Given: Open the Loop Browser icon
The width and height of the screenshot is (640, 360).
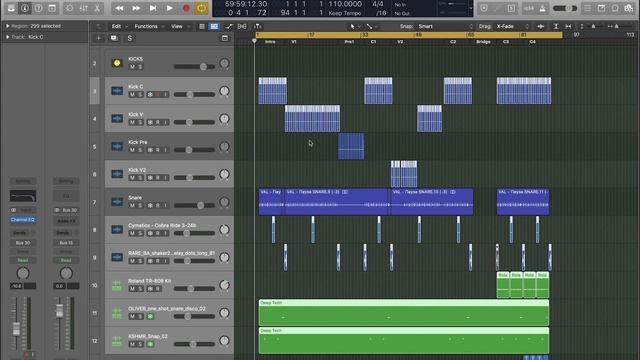Looking at the screenshot, I should pyautogui.click(x=615, y=8).
